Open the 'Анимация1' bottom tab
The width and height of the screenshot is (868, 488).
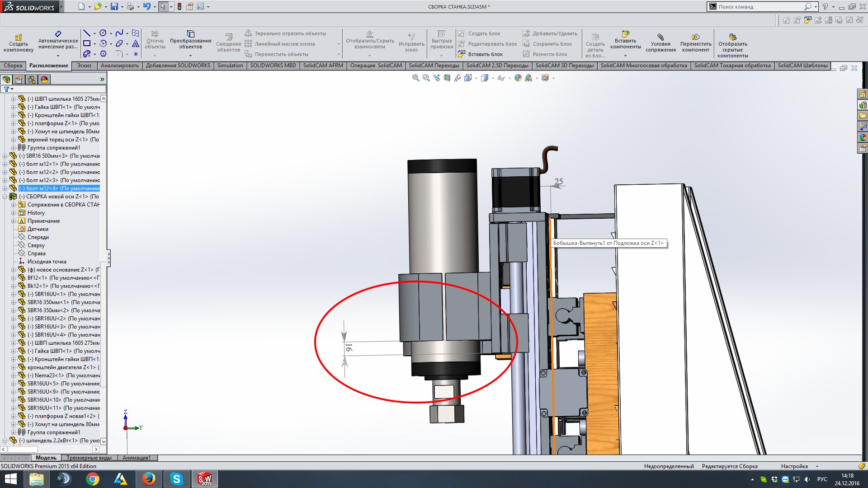tap(137, 458)
